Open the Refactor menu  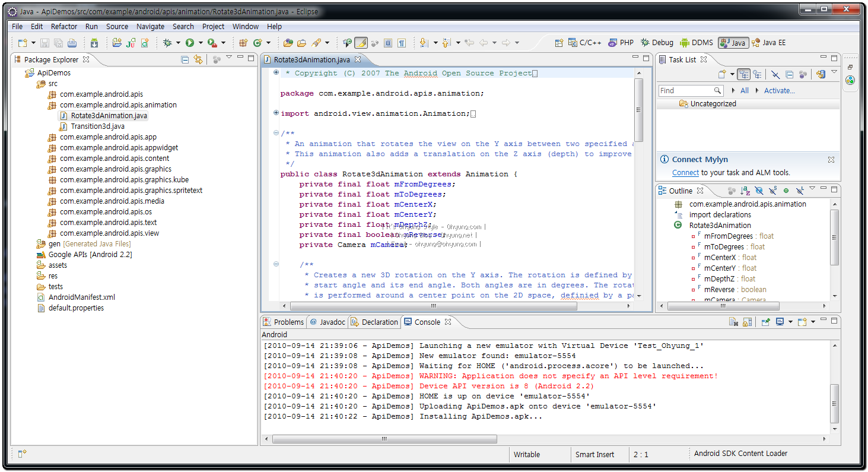(x=64, y=26)
